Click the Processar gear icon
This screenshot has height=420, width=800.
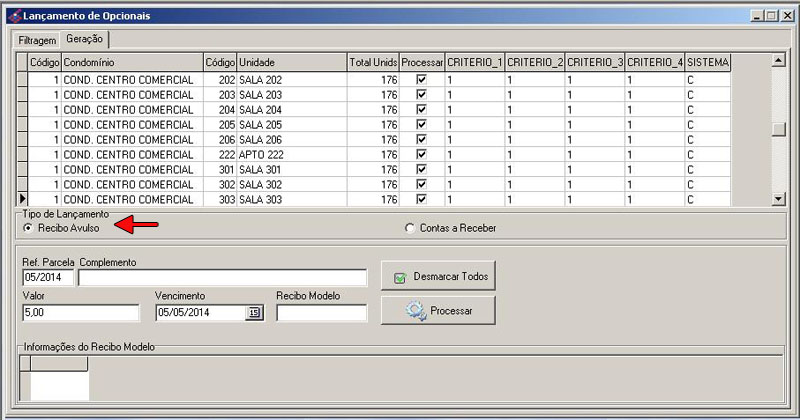coord(416,311)
